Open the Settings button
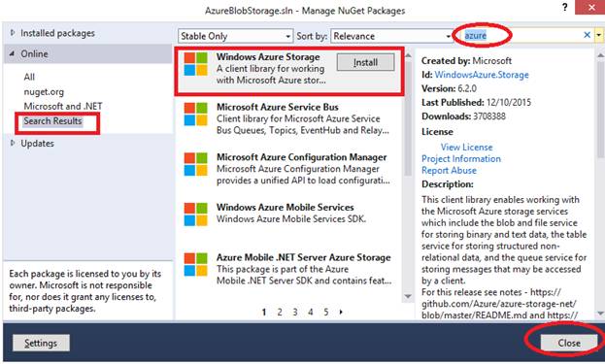The image size is (605, 364). click(x=41, y=343)
